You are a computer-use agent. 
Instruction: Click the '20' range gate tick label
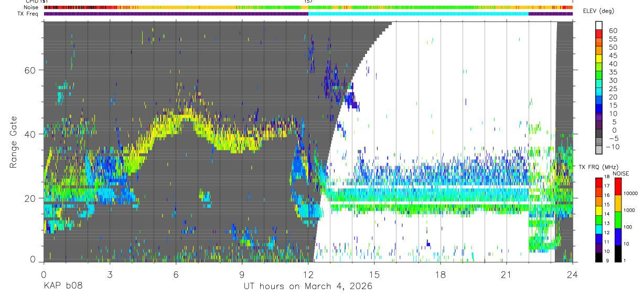click(30, 199)
